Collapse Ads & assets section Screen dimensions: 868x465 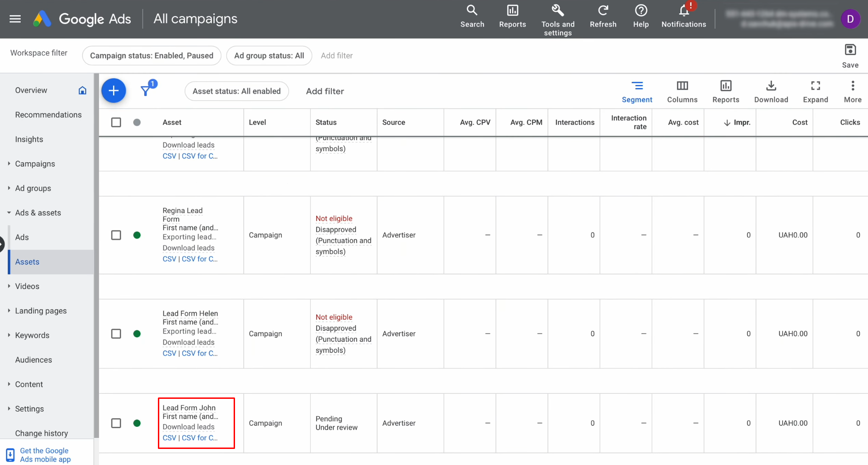[x=9, y=213]
